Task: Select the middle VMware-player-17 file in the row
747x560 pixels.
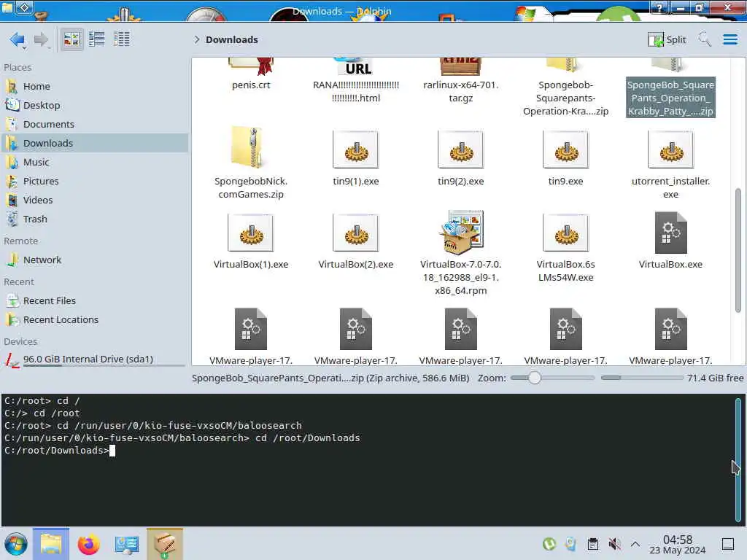Action: pyautogui.click(x=461, y=336)
